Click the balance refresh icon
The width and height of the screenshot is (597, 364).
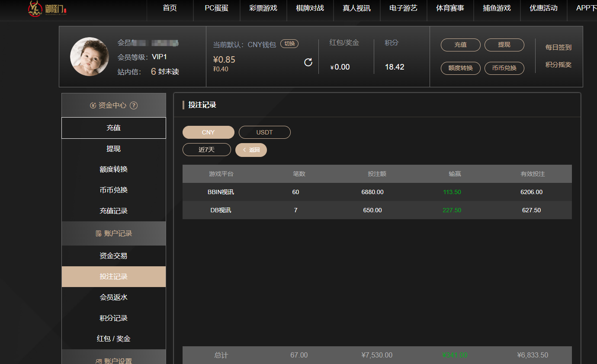click(308, 62)
